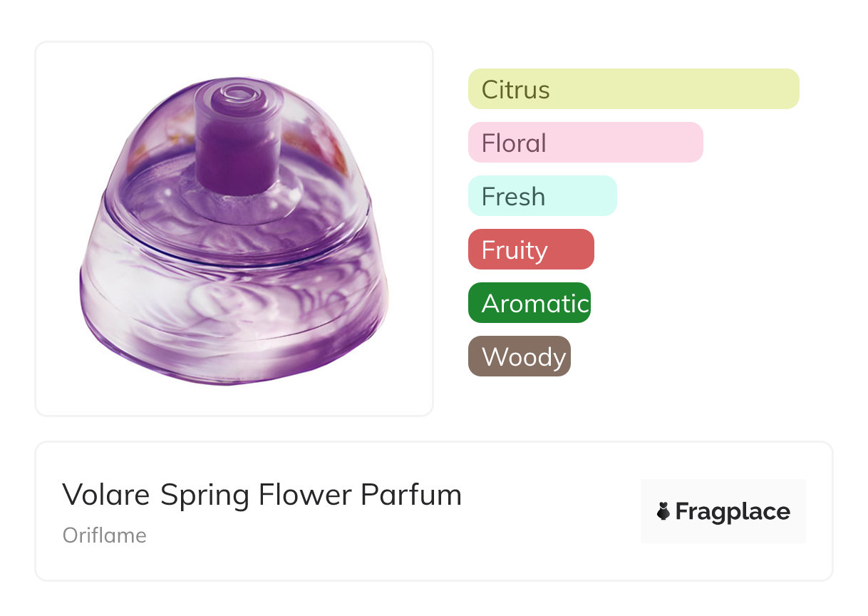Click the Fragplace bee logo icon
Screen dimensions: 868x616
(663, 511)
